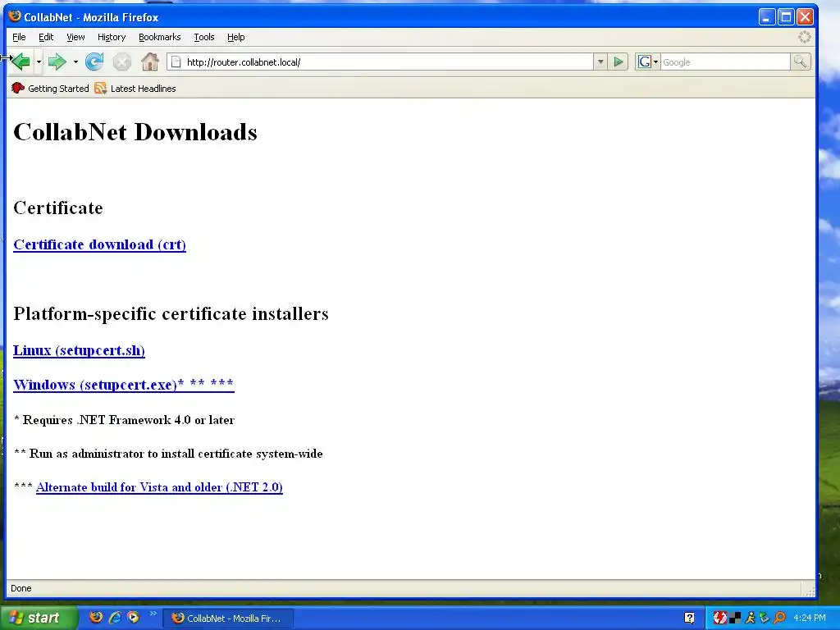Viewport: 840px width, 630px height.
Task: Open the Latest Headlines feed bookmark
Action: coord(135,89)
